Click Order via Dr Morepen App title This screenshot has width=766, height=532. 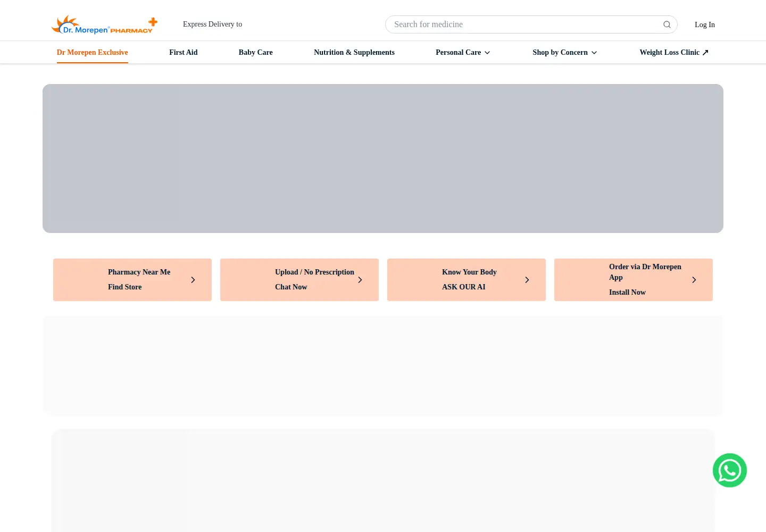pyautogui.click(x=645, y=272)
